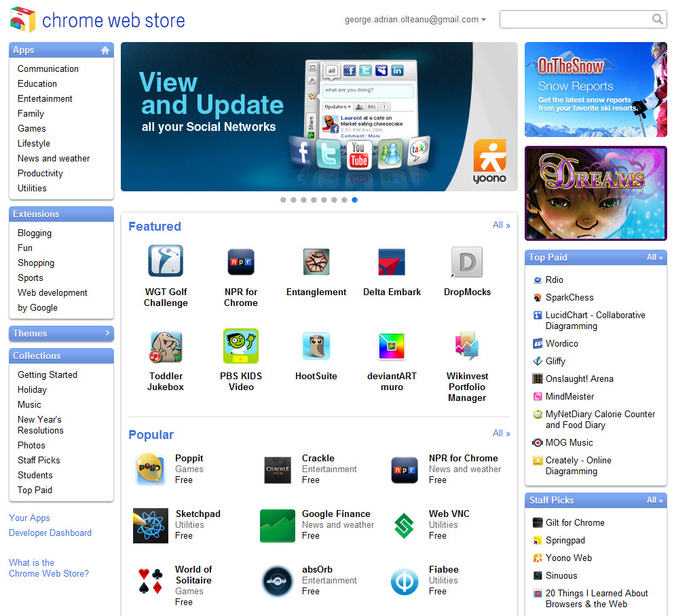Click the Fiabee app icon
Screen dimensions: 674x616
(404, 581)
